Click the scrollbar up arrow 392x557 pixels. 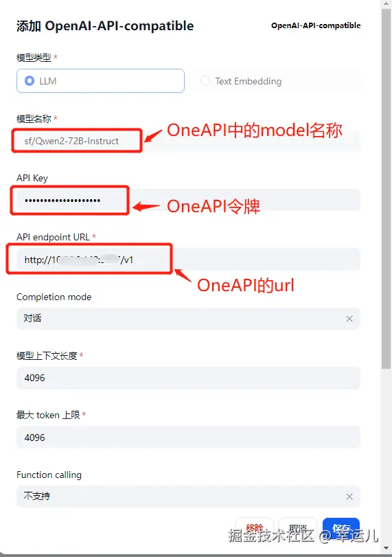(386, 4)
